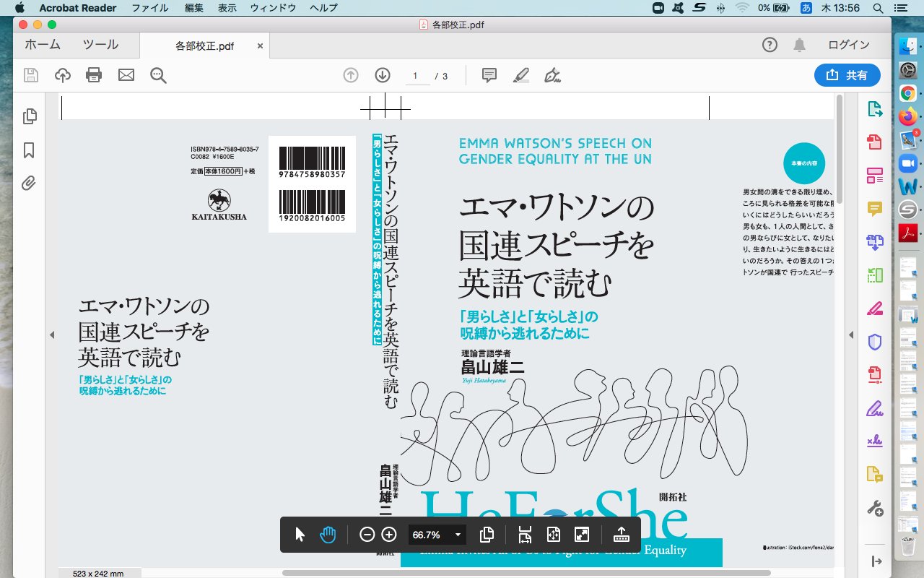Switch to the ツール tab
Screen dimensions: 924x578
100,45
